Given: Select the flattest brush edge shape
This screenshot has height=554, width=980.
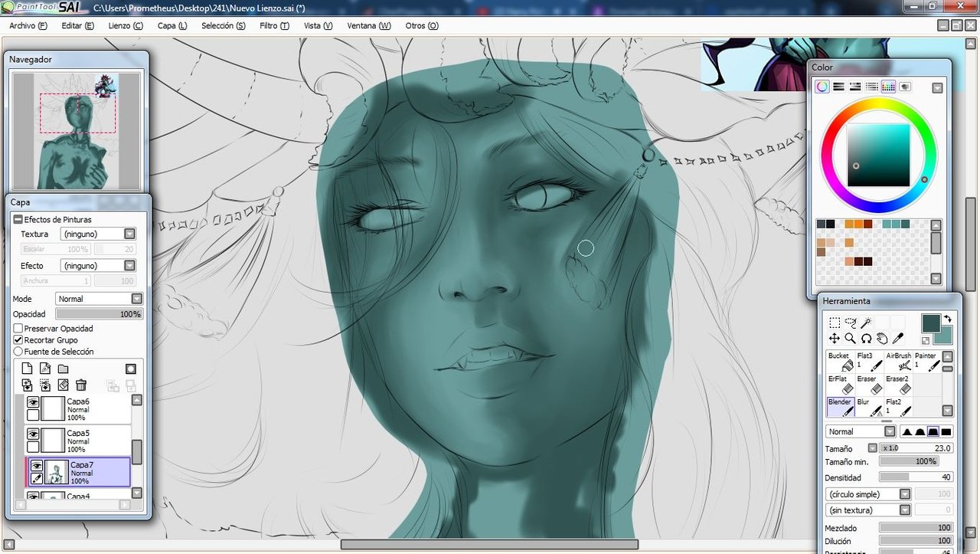Looking at the screenshot, I should 946,431.
